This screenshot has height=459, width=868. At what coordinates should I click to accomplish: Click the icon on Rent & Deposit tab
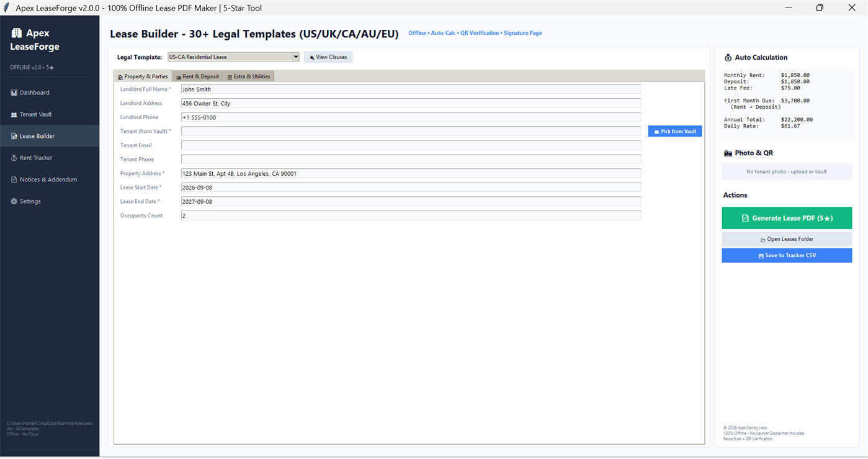click(x=179, y=77)
